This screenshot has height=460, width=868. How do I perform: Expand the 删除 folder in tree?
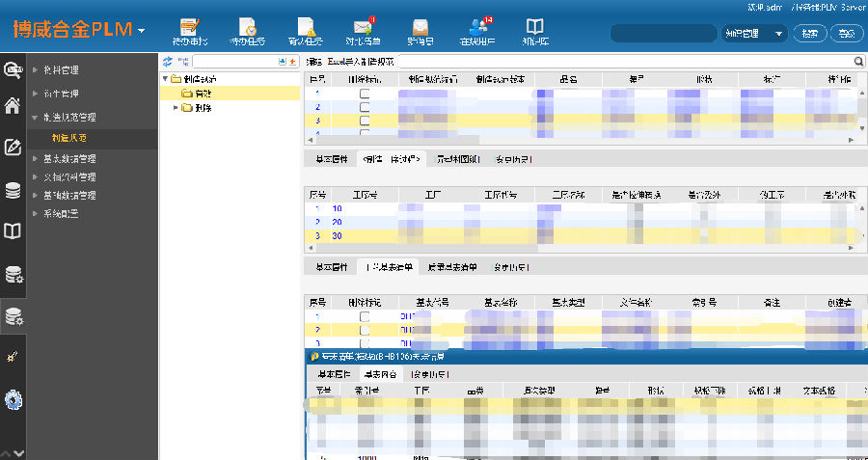pos(176,107)
